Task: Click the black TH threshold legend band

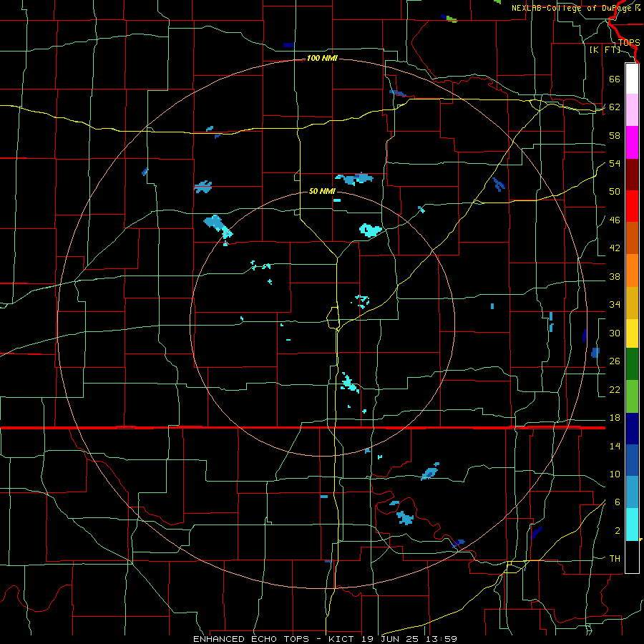Action: click(x=632, y=557)
